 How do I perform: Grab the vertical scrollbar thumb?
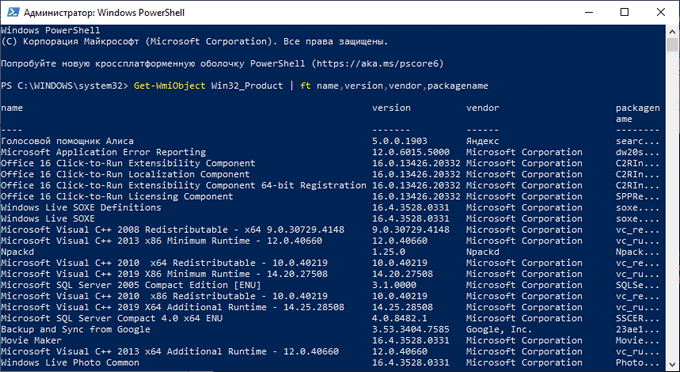tap(672, 45)
